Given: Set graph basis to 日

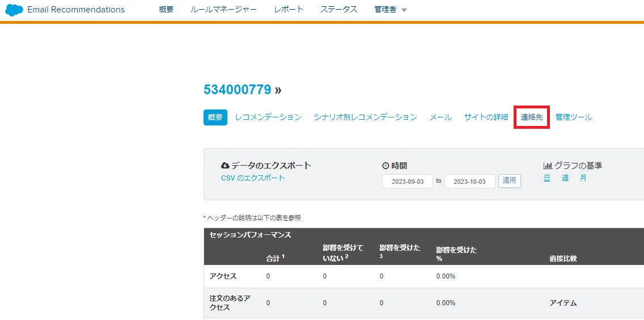Looking at the screenshot, I should coord(547,178).
